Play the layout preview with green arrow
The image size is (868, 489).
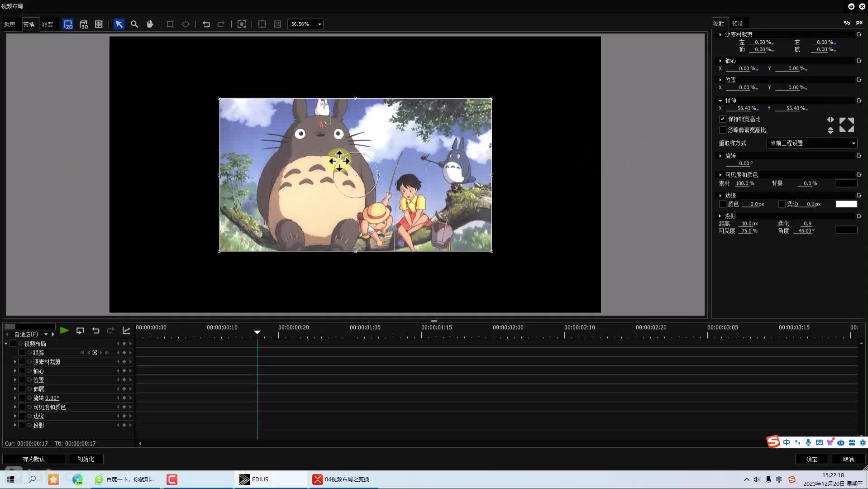click(x=64, y=331)
